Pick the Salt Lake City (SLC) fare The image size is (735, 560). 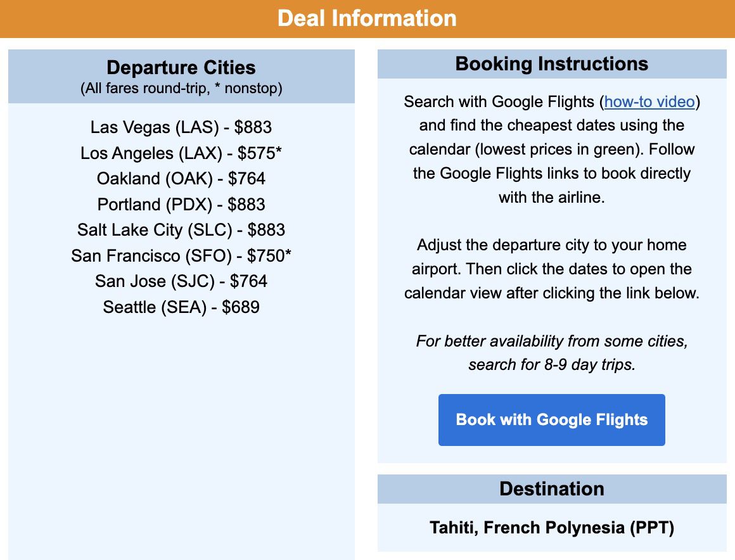pos(181,230)
